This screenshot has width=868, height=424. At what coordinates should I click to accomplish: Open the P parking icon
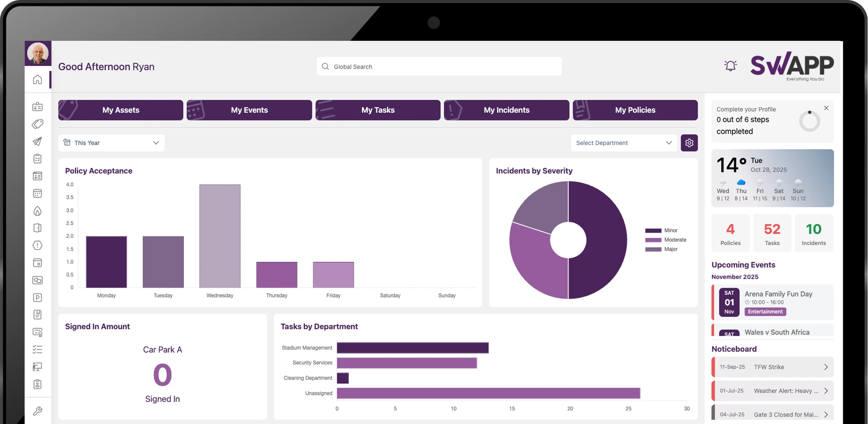[37, 297]
